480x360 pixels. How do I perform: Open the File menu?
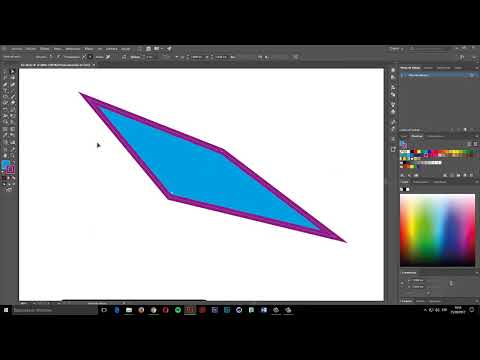[16, 49]
